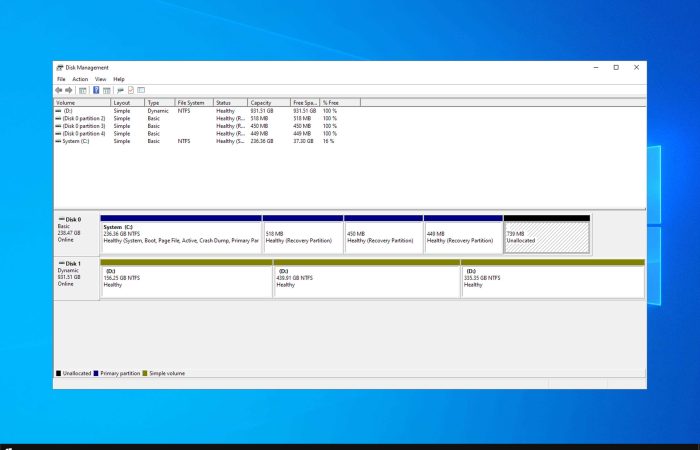Screen dimensions: 700x450
Task: Click the toolbar icon right of Help
Action: [x=107, y=90]
